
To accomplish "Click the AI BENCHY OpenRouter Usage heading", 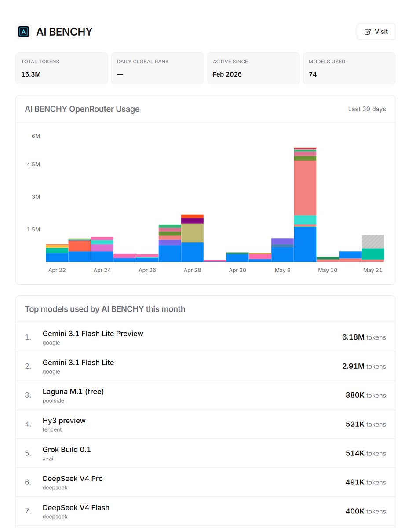I will pos(82,109).
